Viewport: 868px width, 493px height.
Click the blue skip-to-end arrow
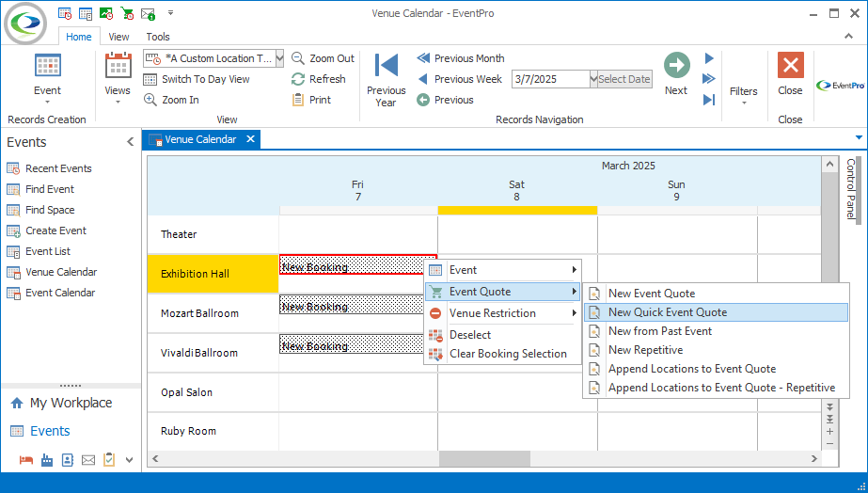click(x=709, y=100)
